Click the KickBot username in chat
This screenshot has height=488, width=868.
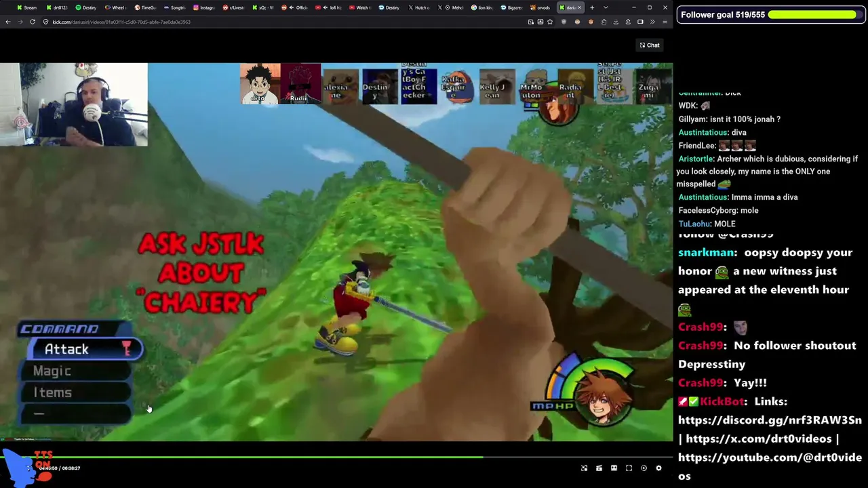(722, 401)
